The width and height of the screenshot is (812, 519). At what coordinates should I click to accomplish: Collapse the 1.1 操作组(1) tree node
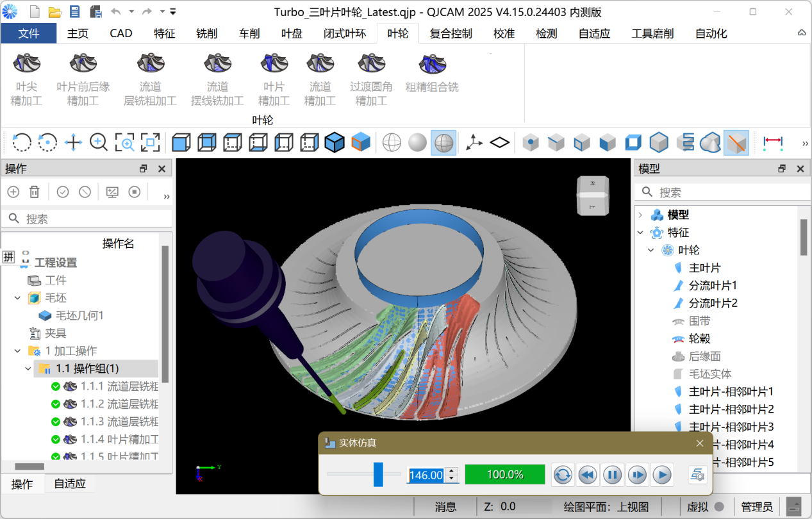click(28, 368)
